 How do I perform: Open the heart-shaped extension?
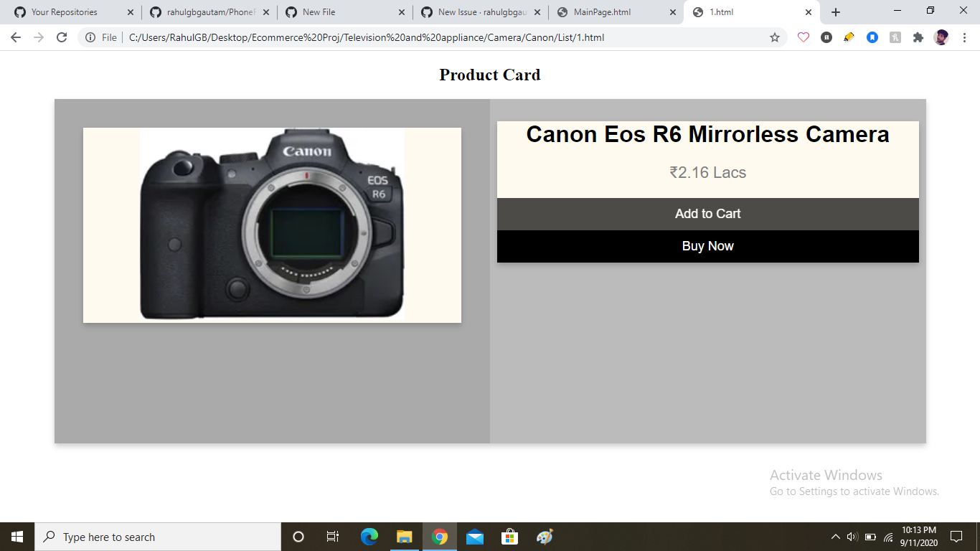[x=804, y=37]
